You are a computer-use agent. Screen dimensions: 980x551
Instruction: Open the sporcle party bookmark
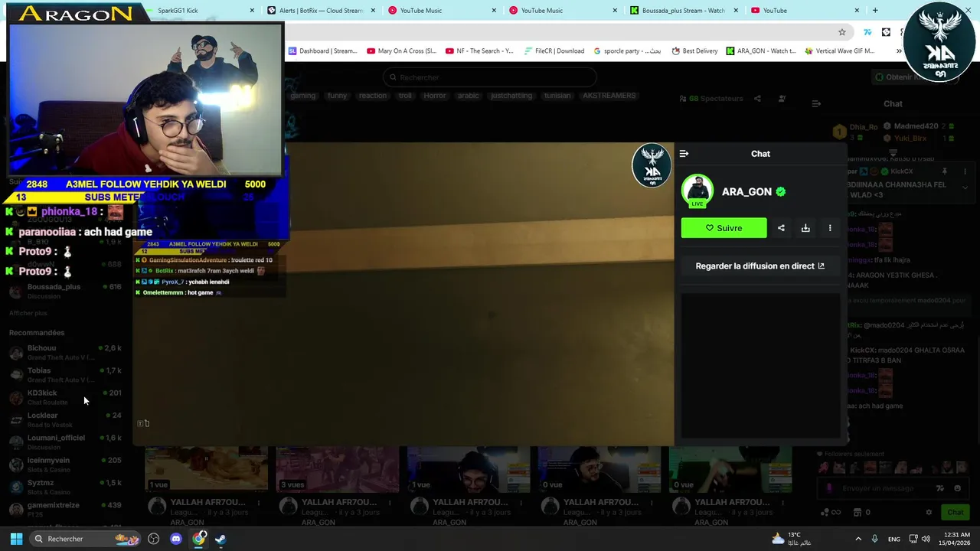click(x=627, y=51)
